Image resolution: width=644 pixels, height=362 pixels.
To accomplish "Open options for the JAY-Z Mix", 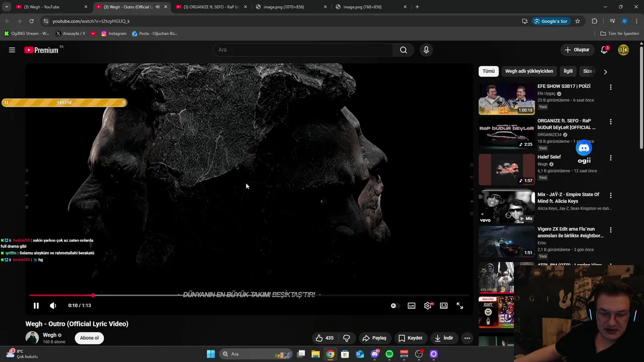I will tap(611, 195).
